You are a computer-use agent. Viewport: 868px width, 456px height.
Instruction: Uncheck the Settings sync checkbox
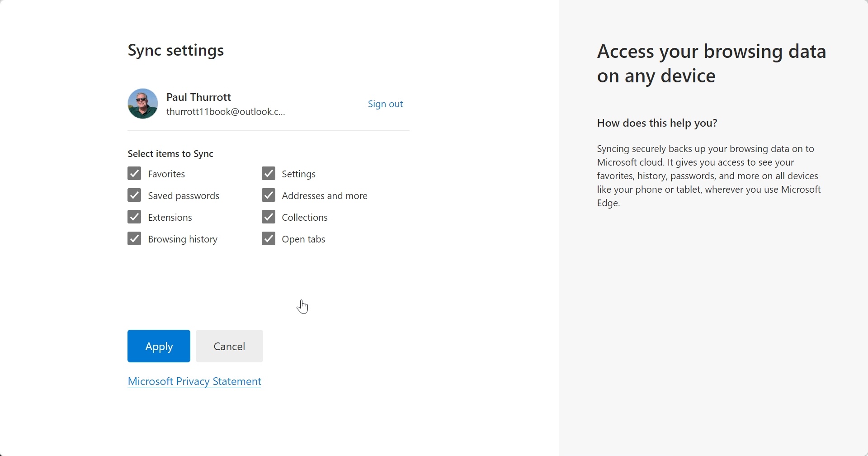click(x=269, y=174)
